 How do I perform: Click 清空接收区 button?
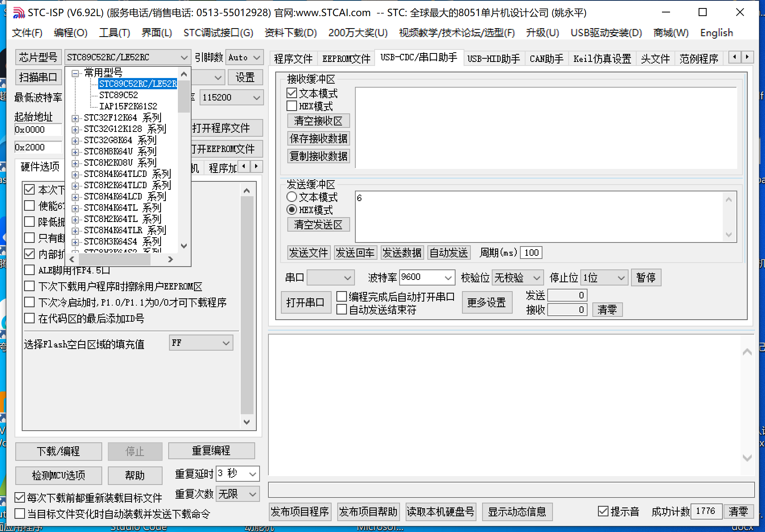[318, 121]
